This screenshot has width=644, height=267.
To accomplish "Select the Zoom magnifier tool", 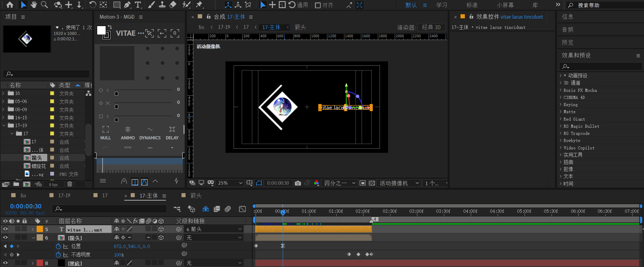I will pos(44,5).
